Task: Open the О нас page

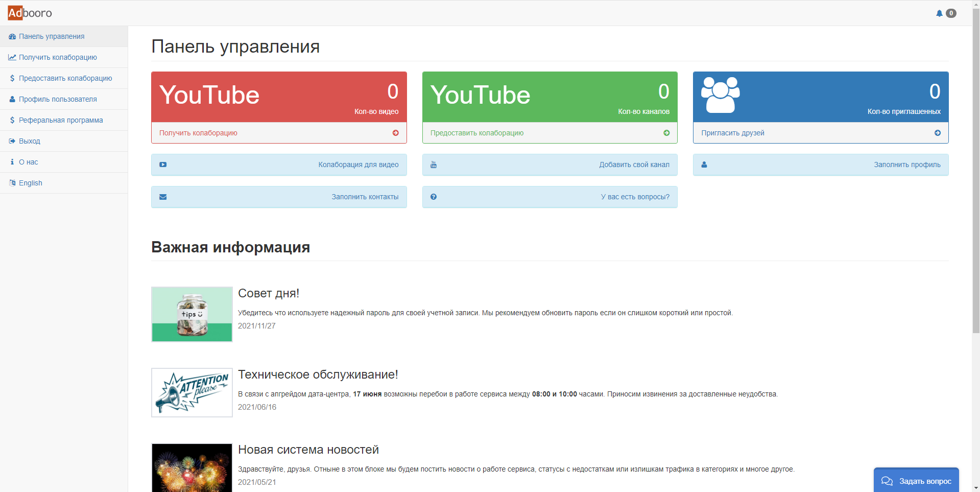Action: pos(64,162)
